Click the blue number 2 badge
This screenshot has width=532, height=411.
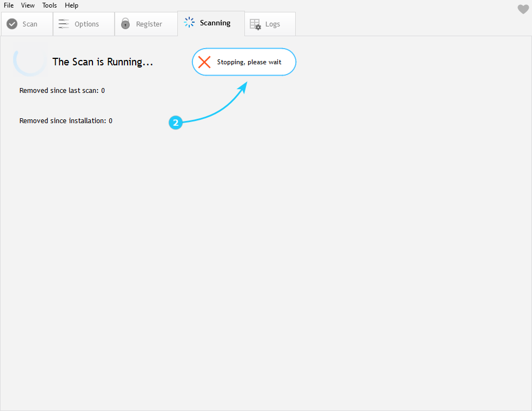175,123
